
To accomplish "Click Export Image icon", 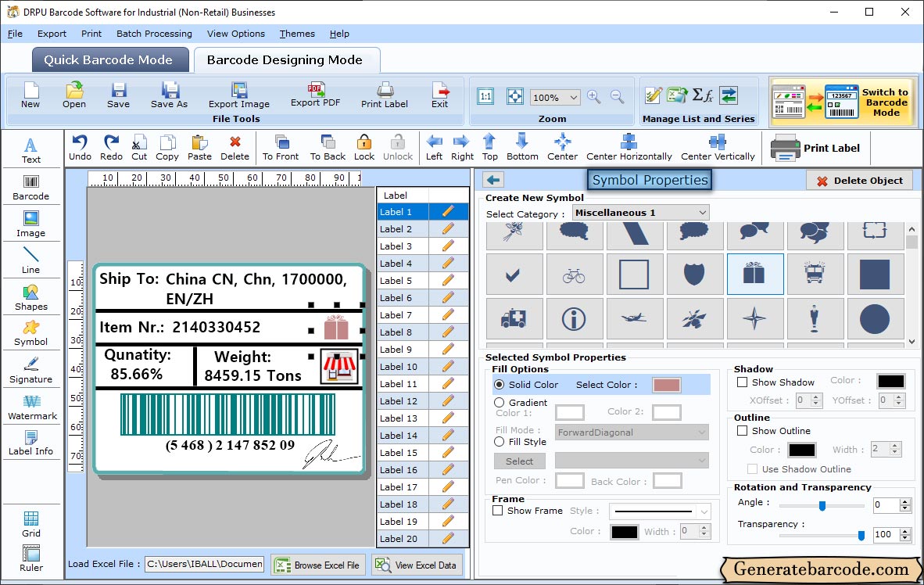I will click(238, 95).
